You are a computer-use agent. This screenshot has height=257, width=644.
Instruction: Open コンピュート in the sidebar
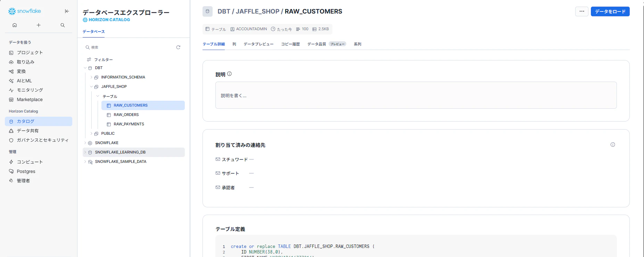click(39, 162)
